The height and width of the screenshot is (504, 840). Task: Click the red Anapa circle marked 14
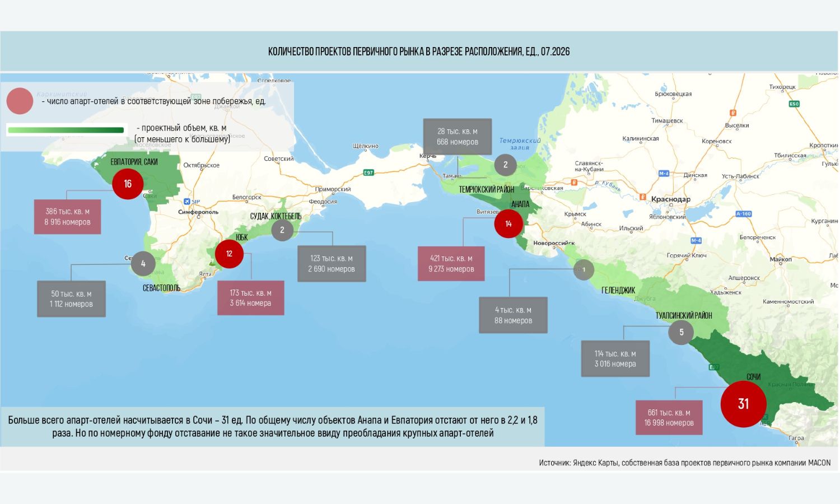508,224
